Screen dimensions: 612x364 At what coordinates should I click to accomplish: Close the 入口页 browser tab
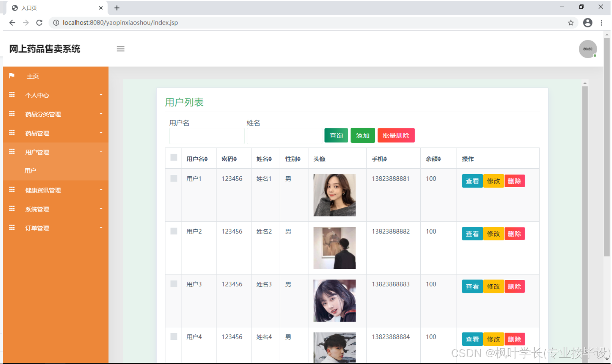pos(101,8)
